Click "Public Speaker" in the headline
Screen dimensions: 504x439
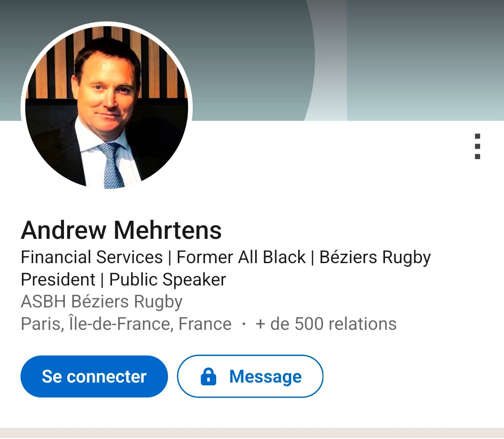pos(168,279)
